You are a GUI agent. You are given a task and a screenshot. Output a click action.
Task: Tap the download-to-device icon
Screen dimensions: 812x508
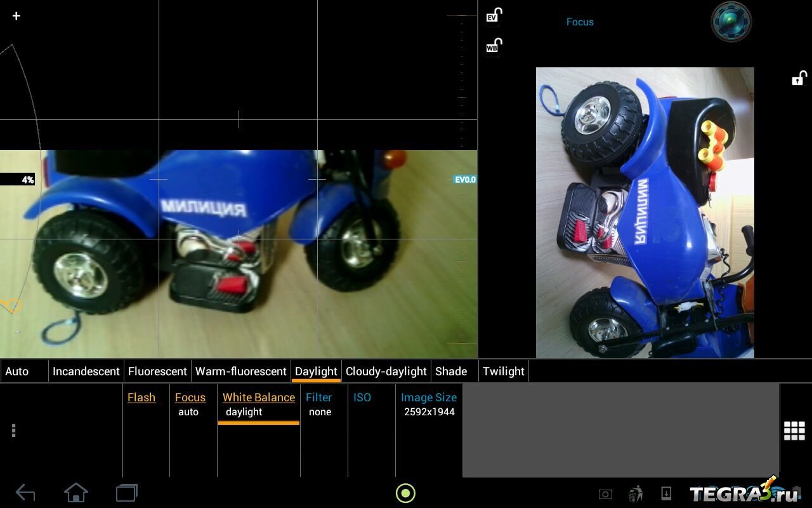[666, 493]
